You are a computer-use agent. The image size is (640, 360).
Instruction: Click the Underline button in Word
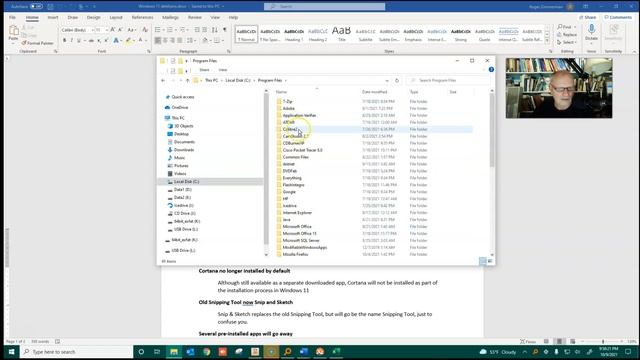point(79,40)
